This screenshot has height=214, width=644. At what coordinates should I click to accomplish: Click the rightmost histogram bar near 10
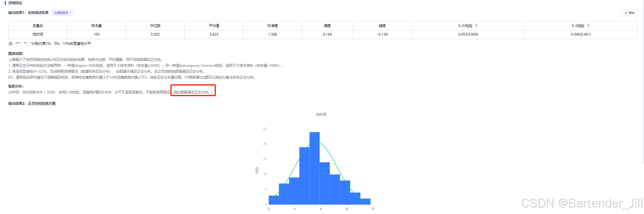click(x=365, y=202)
